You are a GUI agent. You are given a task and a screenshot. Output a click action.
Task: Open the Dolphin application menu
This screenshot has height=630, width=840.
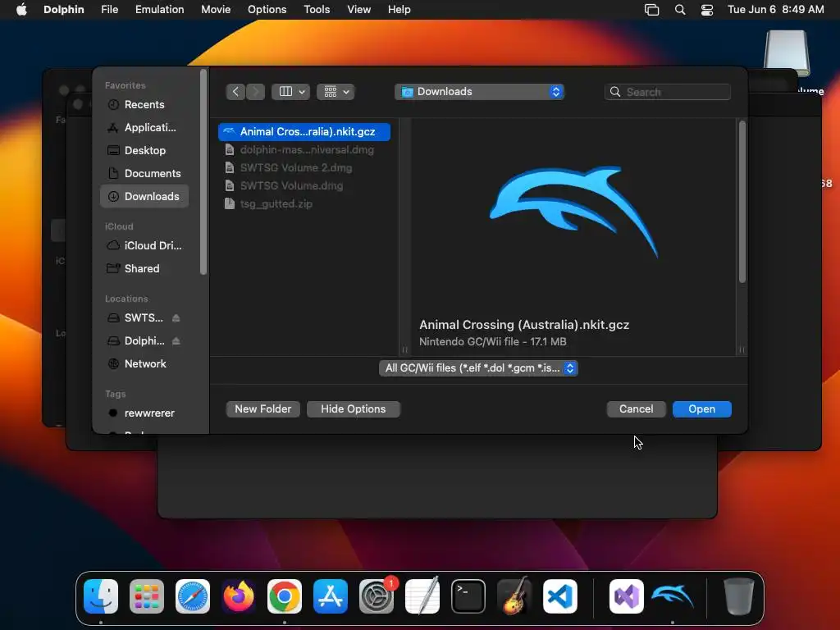click(x=64, y=9)
